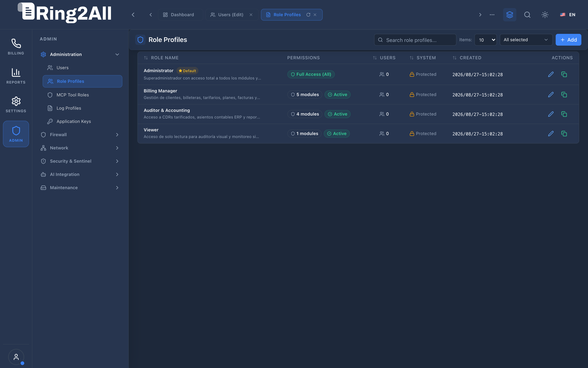Open the Reports section in sidebar

(16, 76)
